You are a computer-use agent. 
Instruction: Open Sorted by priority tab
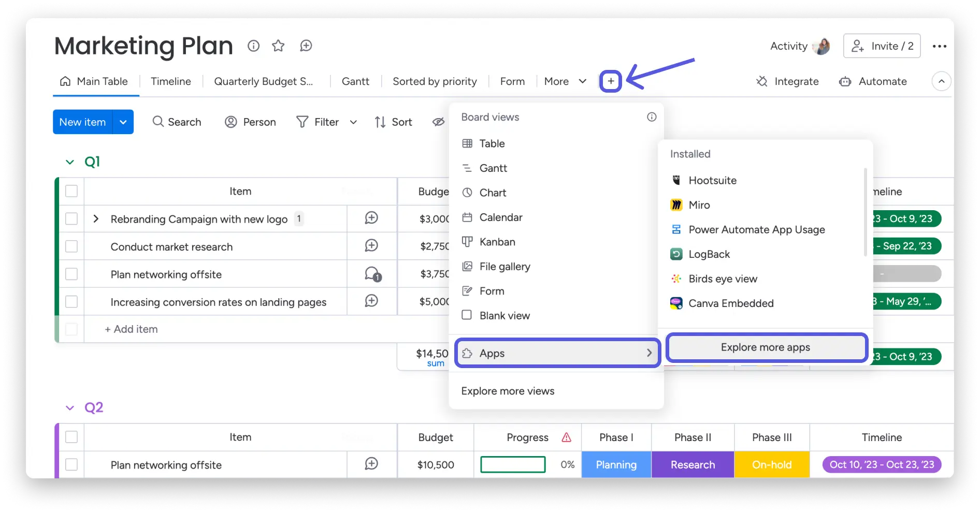435,81
